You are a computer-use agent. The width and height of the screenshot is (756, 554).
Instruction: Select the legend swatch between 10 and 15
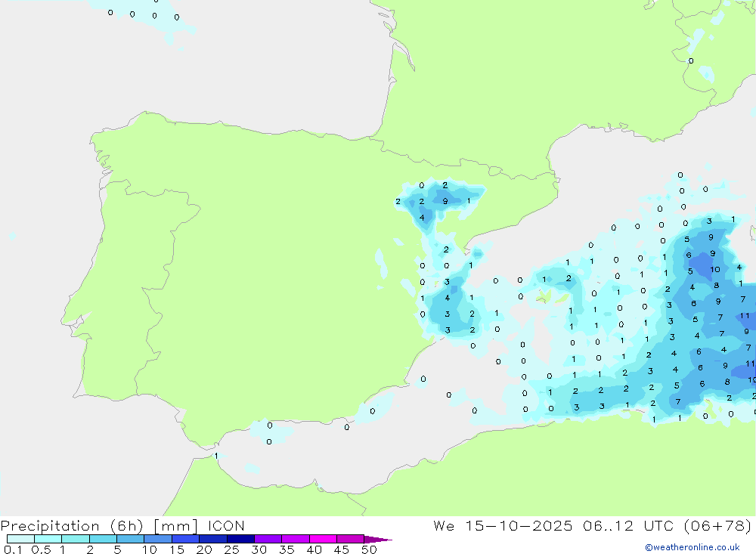point(158,539)
